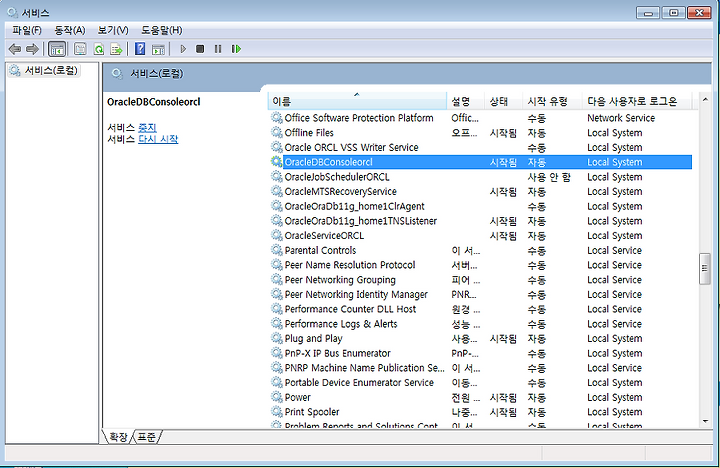Select the OracleDBConsoleorcl row
720x468 pixels.
click(480, 162)
